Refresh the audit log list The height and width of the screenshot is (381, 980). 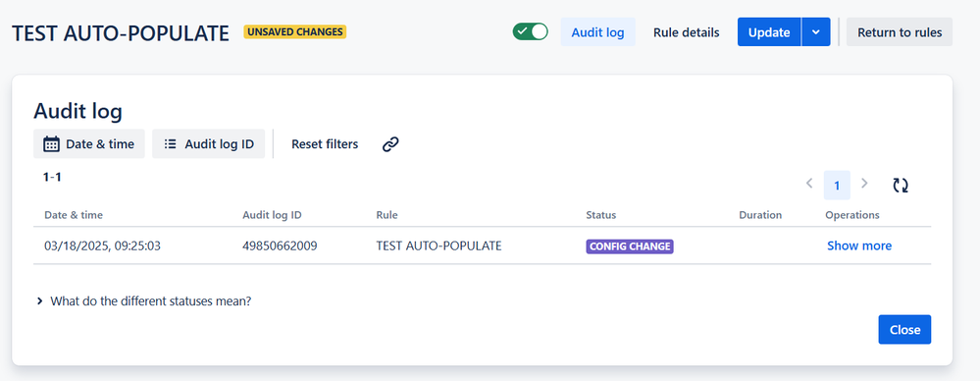[x=900, y=186]
